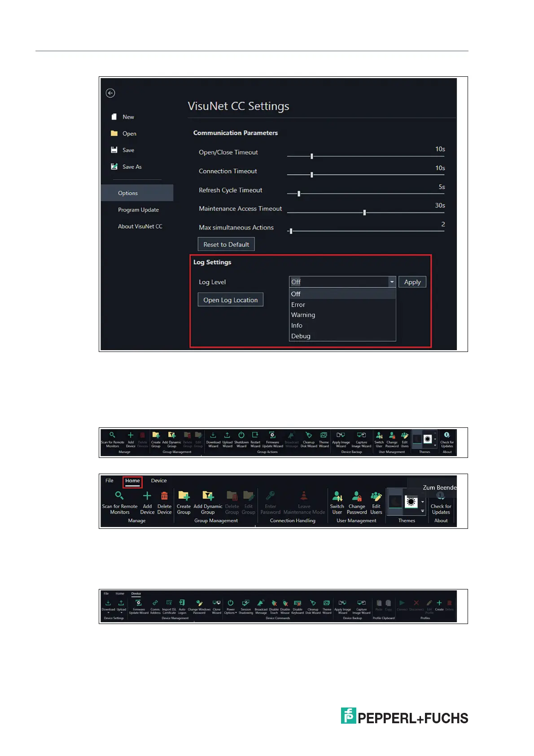
Task: Open Comm. Address in the Device ribbon
Action: (155, 607)
